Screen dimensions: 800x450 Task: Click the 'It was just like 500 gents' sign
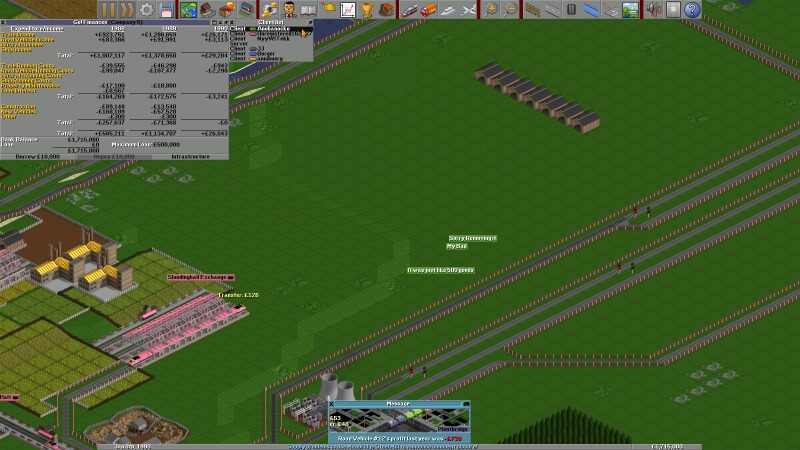pos(441,270)
